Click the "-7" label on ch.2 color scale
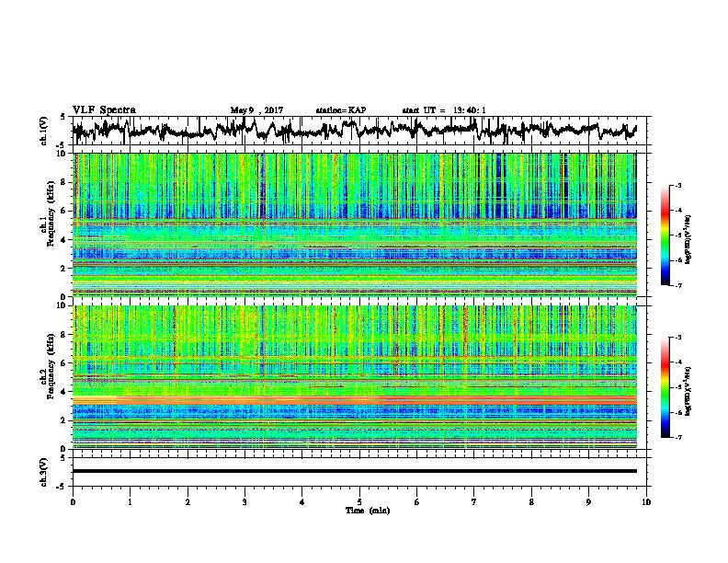Image resolution: width=728 pixels, height=563 pixels. (x=677, y=437)
